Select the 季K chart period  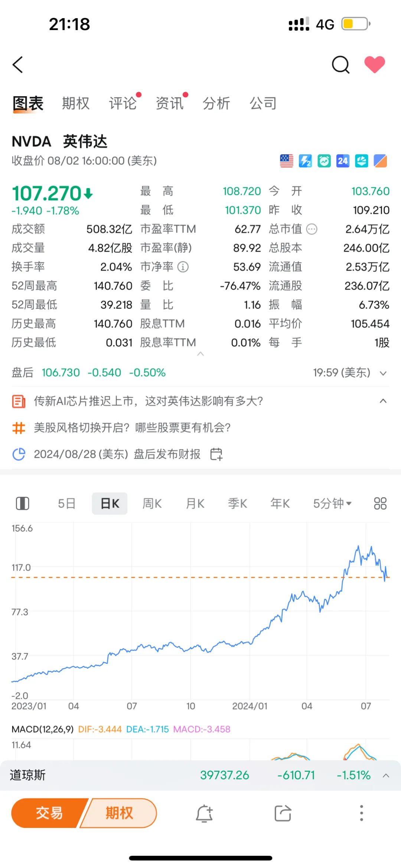click(238, 504)
